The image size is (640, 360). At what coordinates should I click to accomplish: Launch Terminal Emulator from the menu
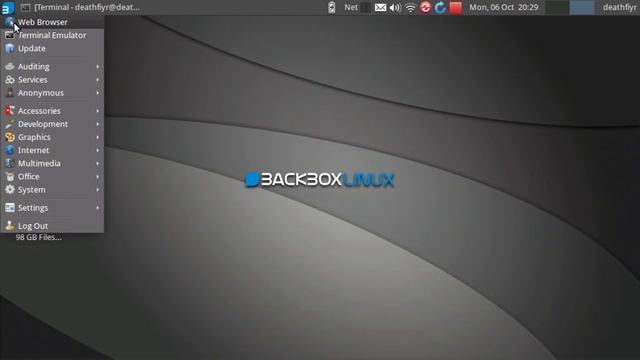52,35
